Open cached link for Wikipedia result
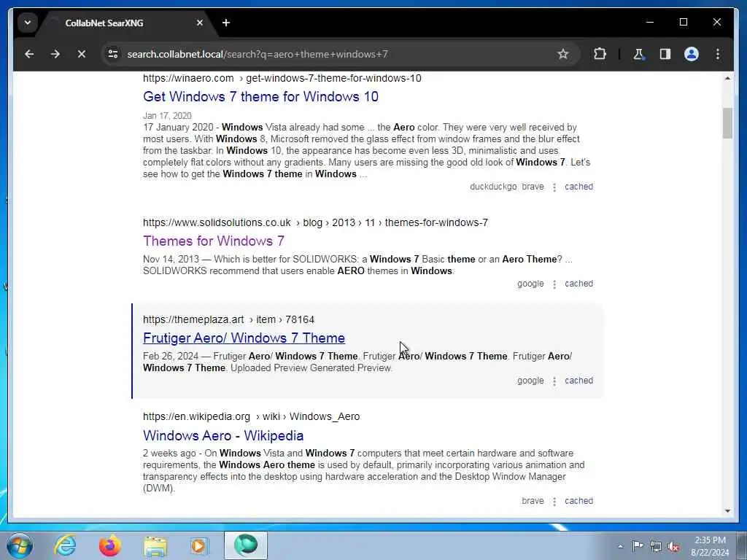This screenshot has width=747, height=560. pos(578,501)
